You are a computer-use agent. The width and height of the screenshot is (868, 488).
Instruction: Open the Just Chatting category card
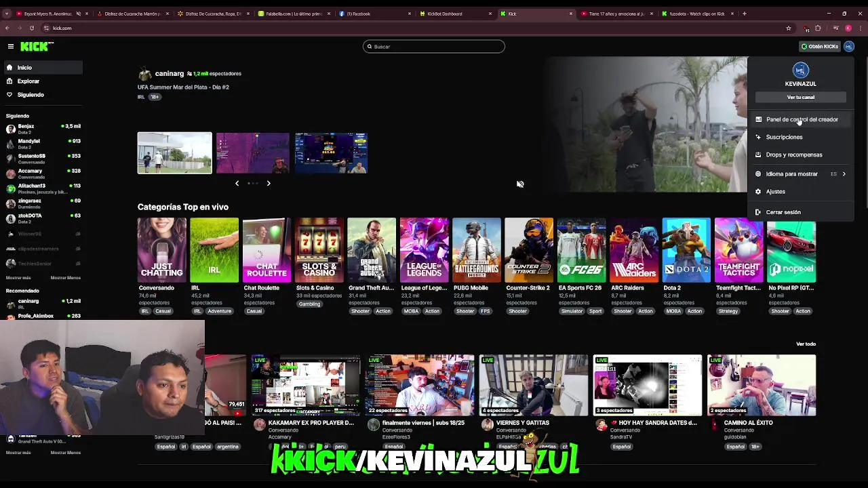click(162, 249)
